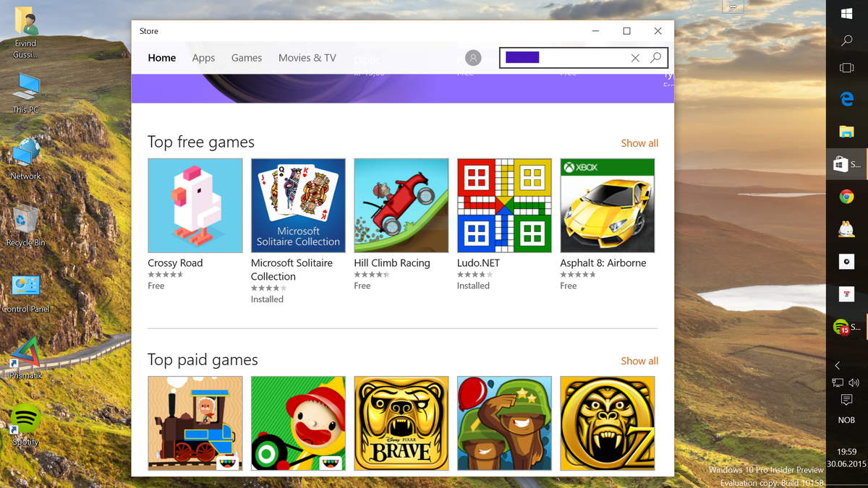Click the Store taskbar button
This screenshot has height=488, width=868.
tap(847, 165)
